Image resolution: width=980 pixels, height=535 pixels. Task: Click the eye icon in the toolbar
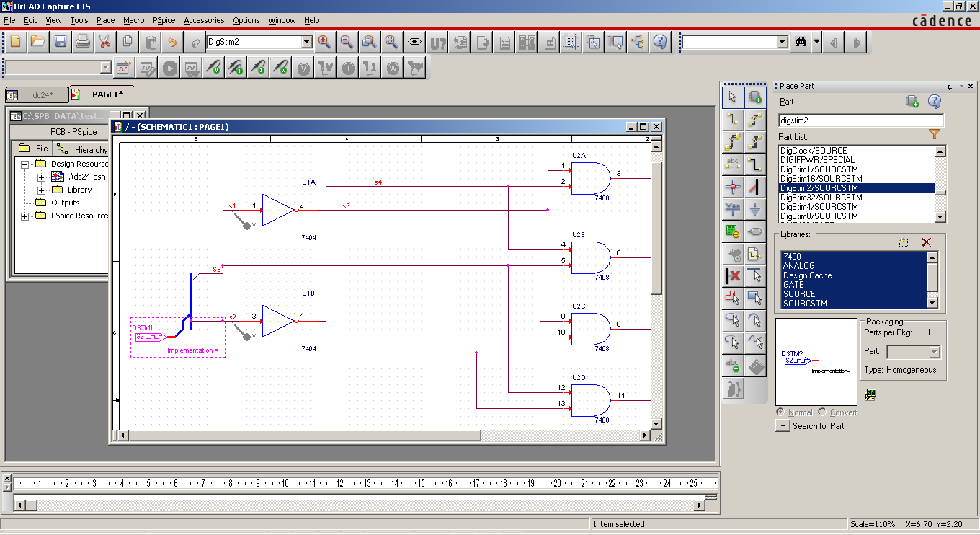click(414, 41)
